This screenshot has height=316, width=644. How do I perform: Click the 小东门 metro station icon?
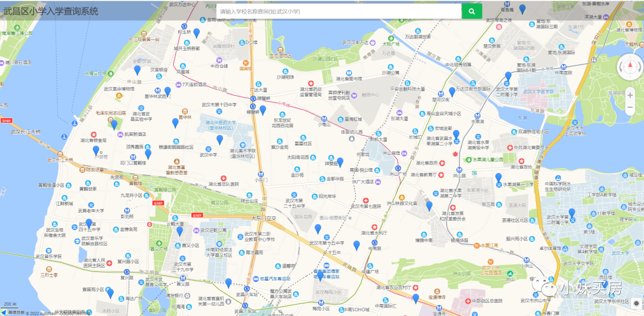click(261, 174)
